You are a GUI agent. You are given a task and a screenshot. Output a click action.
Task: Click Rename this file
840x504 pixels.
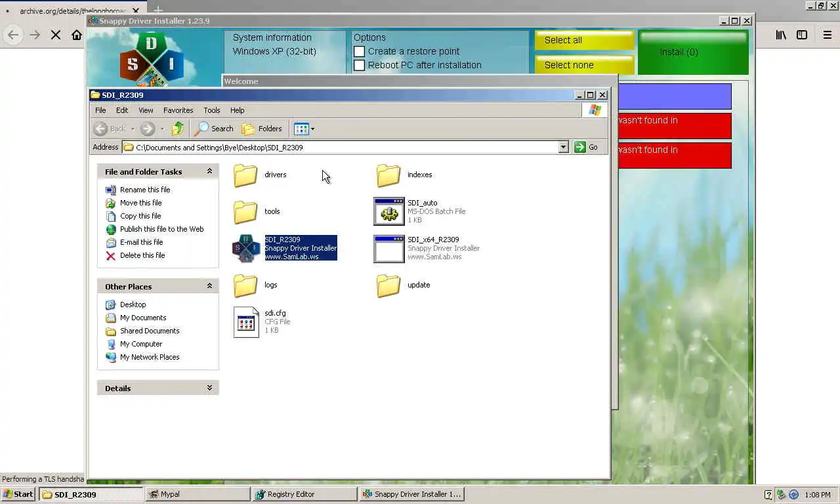tap(145, 190)
